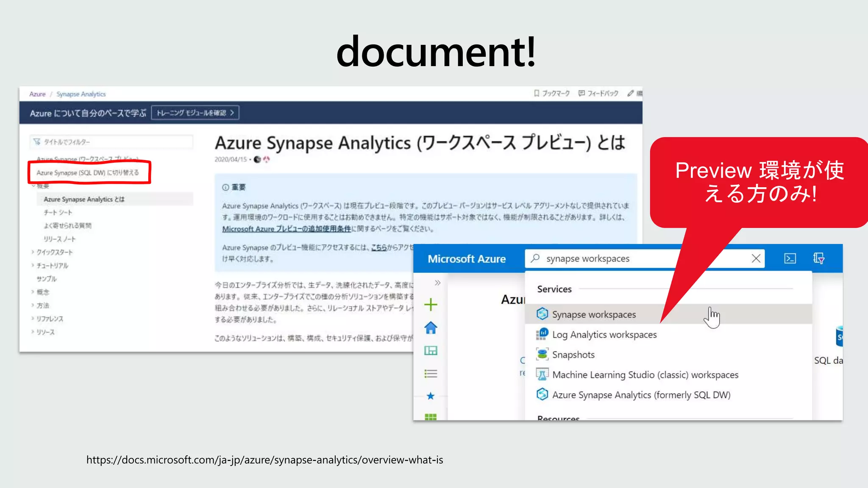Open the Dashboard icon in Azure sidebar
The width and height of the screenshot is (868, 488).
click(x=431, y=350)
